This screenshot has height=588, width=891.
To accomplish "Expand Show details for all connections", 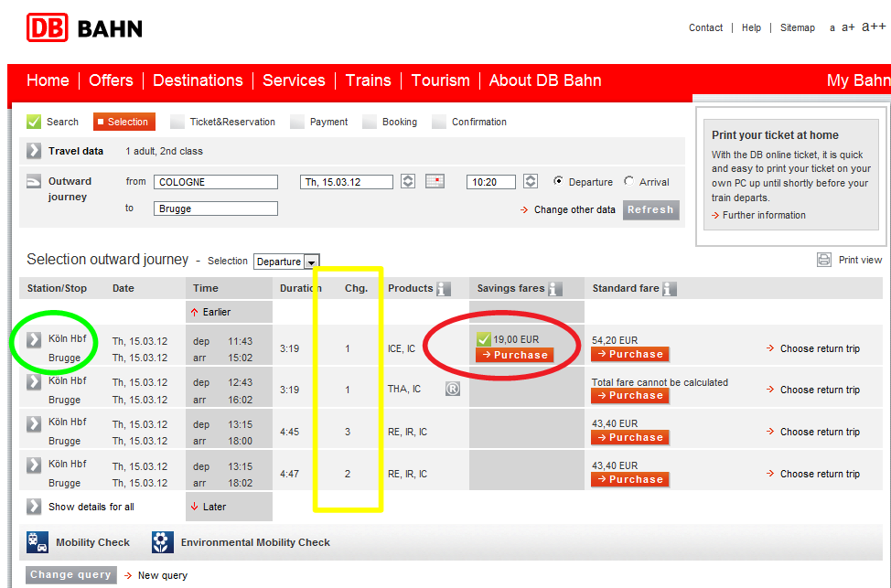I will 34,507.
